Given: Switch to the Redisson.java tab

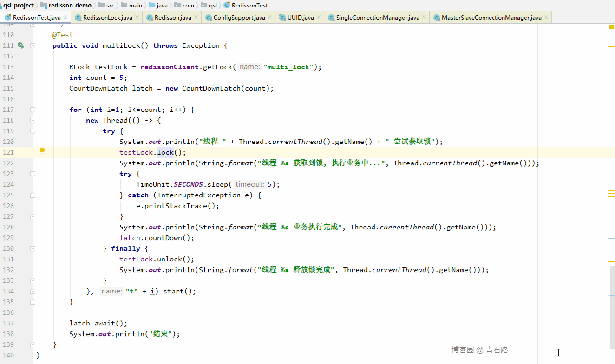Looking at the screenshot, I should pos(173,18).
